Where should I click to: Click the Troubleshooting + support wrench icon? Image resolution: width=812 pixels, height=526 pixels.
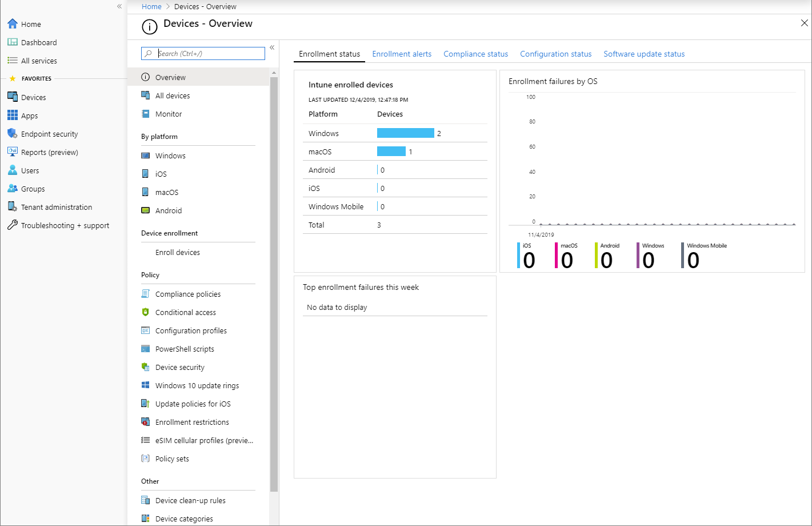pyautogui.click(x=13, y=225)
